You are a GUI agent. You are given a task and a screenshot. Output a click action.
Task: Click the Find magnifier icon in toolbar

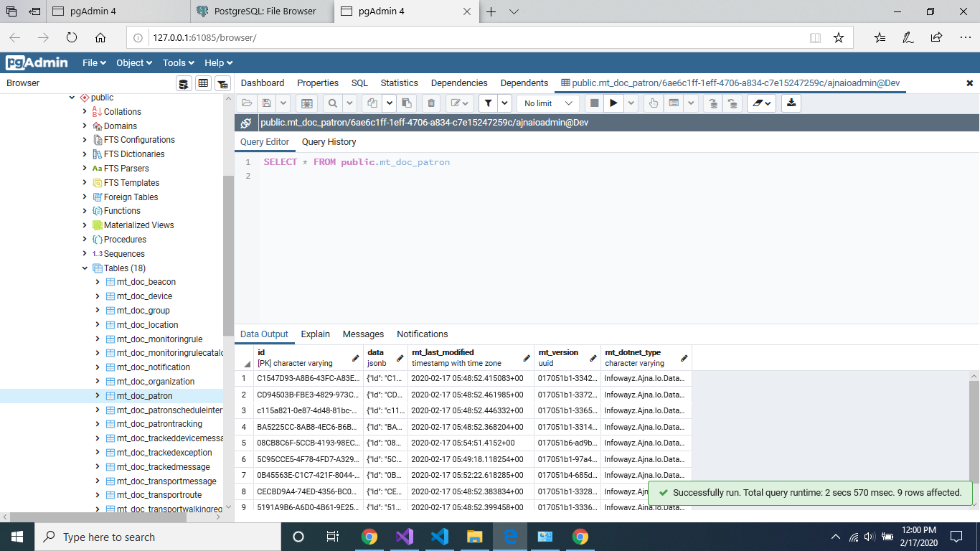[x=332, y=103]
